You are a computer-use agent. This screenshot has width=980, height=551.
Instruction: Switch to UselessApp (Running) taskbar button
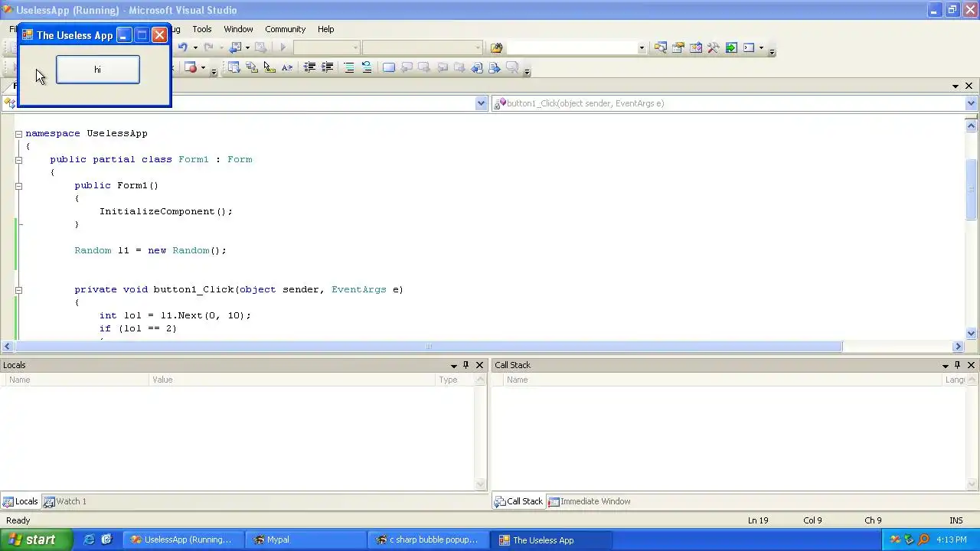coord(184,540)
